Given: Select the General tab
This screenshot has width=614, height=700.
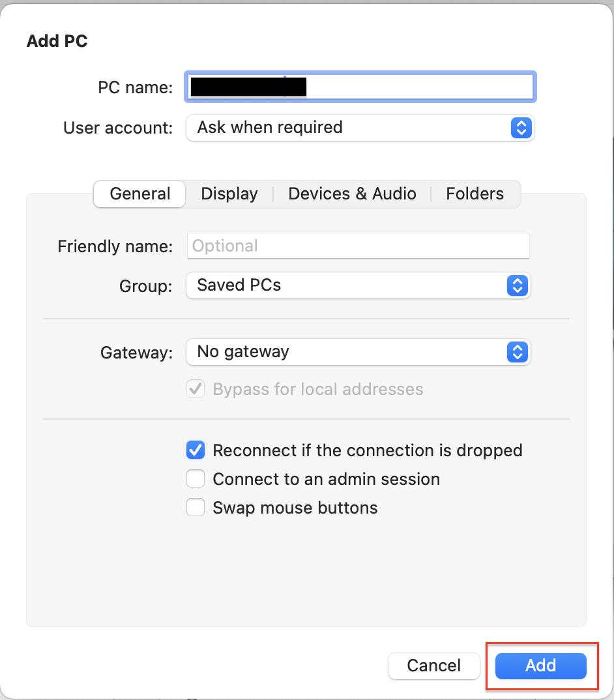Looking at the screenshot, I should pyautogui.click(x=139, y=194).
